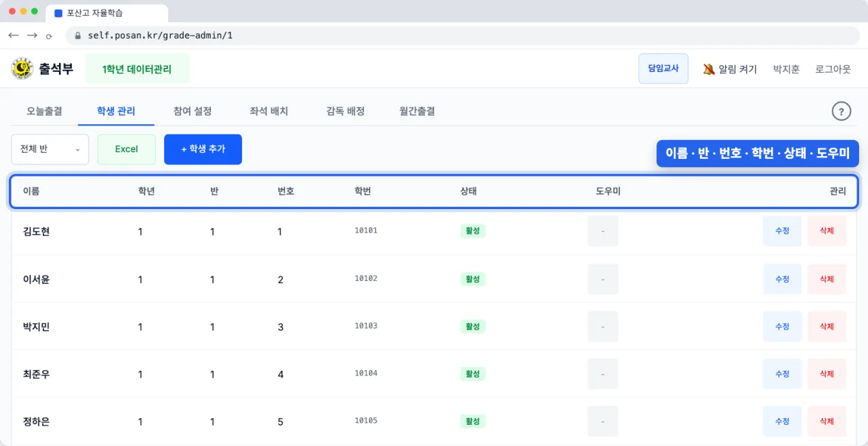This screenshot has width=868, height=446.
Task: Click the 1학년 데이터관리 button
Action: point(137,69)
